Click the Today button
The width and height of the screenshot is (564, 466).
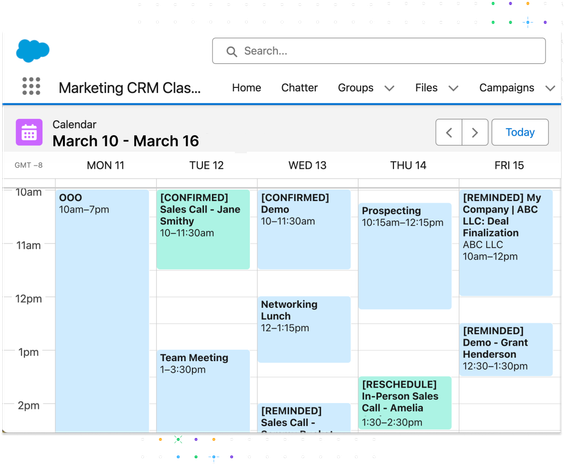[520, 132]
